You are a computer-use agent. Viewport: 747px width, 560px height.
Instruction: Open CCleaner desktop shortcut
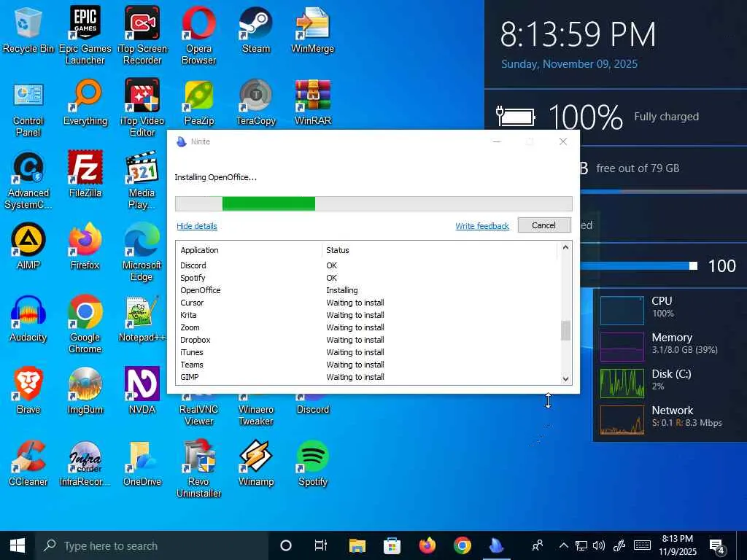(28, 464)
